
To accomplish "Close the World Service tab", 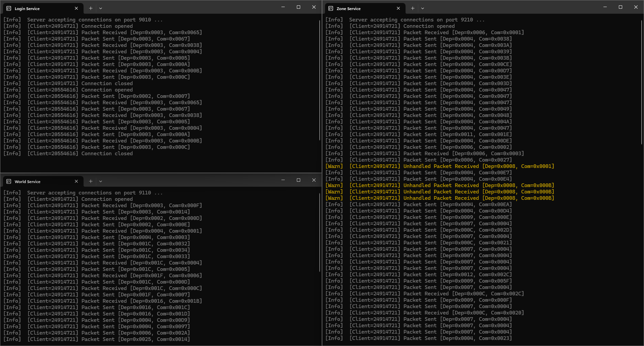I will pos(76,181).
